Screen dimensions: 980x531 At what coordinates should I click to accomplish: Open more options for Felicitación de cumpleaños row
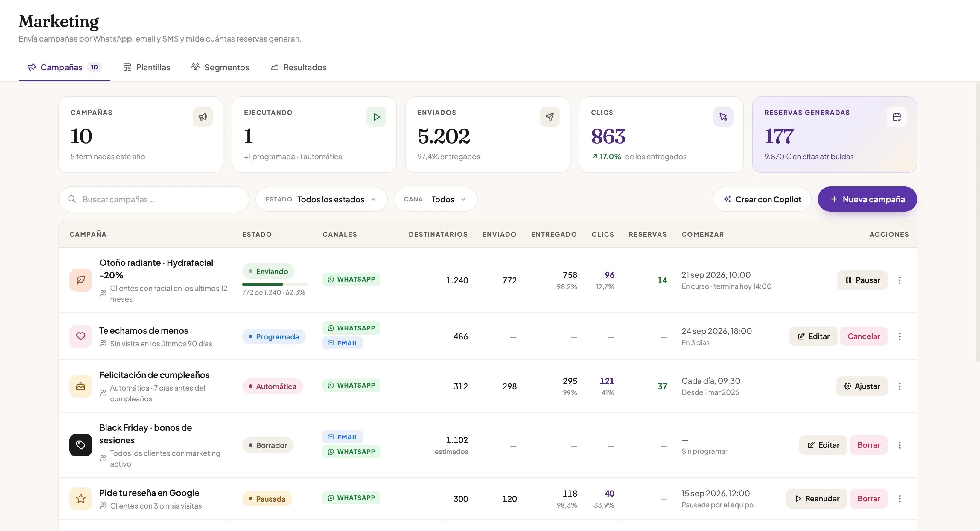pos(899,386)
